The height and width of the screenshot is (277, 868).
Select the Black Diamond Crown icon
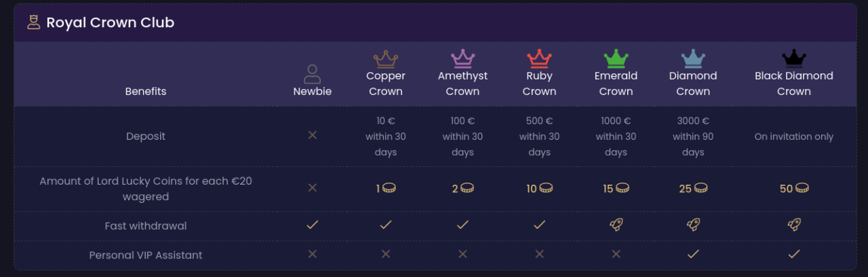point(793,58)
